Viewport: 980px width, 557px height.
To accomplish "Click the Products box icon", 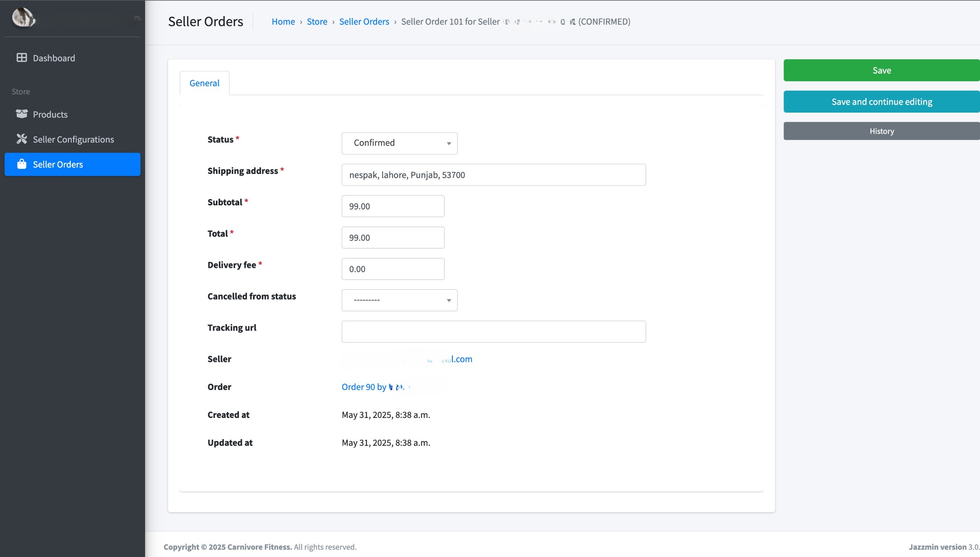I will coord(22,114).
